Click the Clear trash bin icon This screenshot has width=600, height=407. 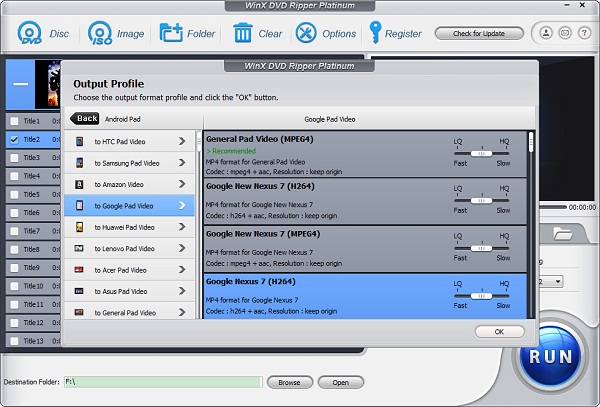243,33
